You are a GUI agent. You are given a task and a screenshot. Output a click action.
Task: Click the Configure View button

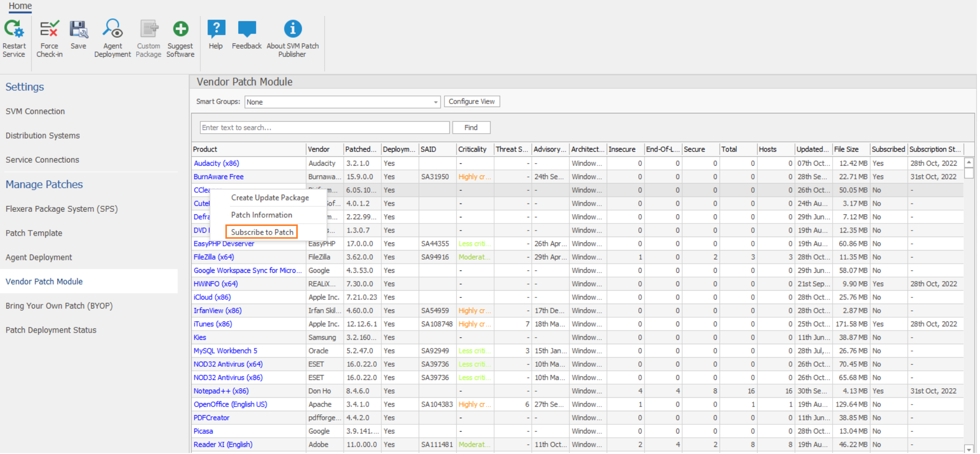[472, 102]
